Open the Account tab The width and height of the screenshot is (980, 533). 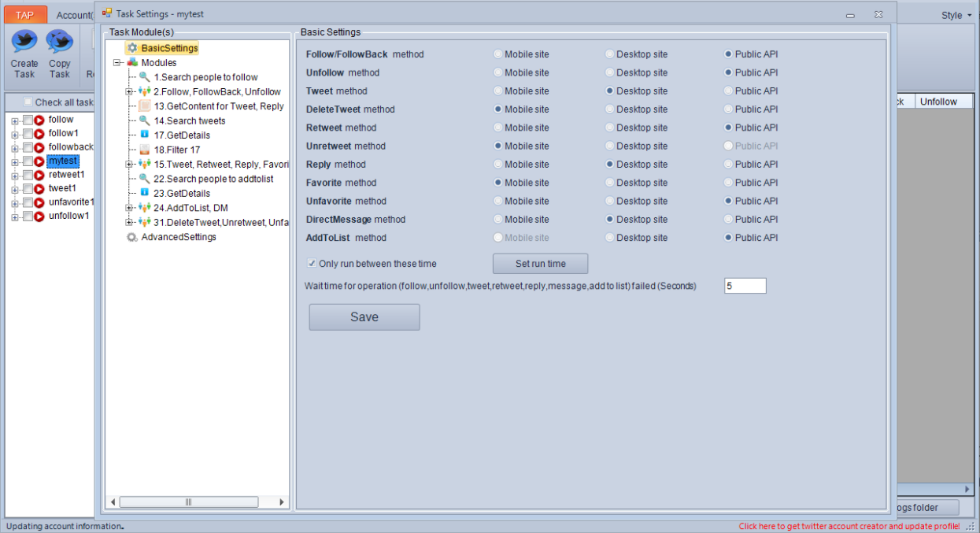74,15
